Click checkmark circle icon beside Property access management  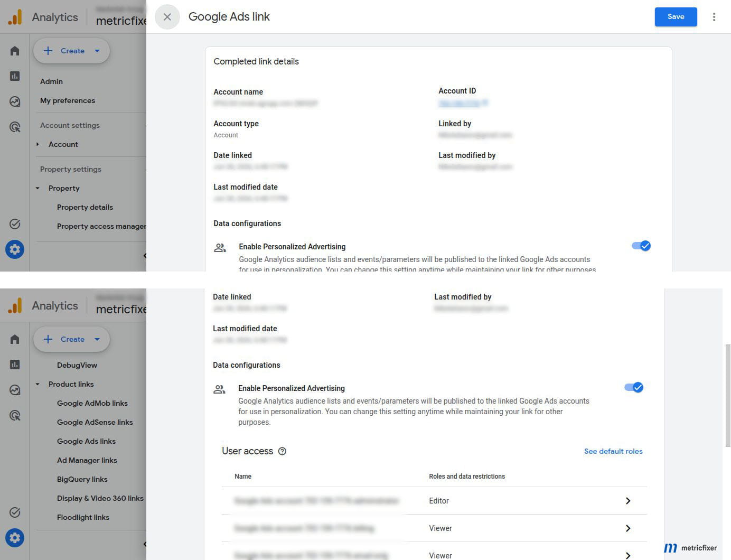[x=15, y=224]
